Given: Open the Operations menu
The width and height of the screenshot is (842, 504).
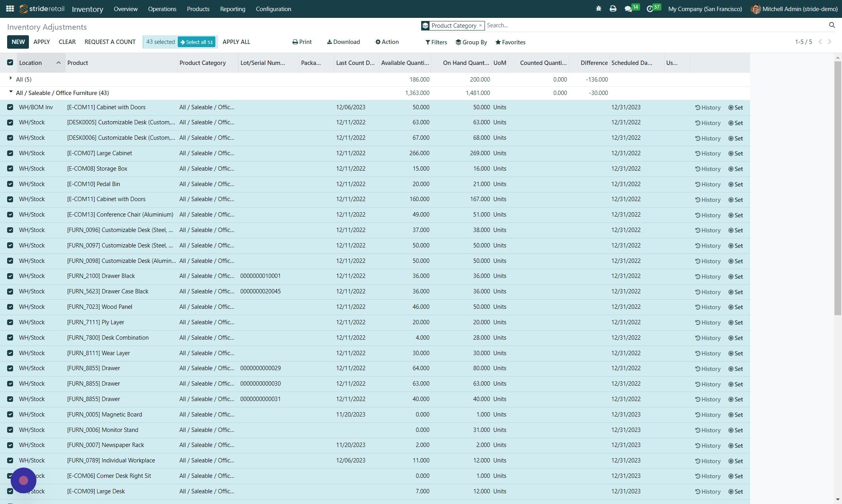Looking at the screenshot, I should (x=162, y=9).
